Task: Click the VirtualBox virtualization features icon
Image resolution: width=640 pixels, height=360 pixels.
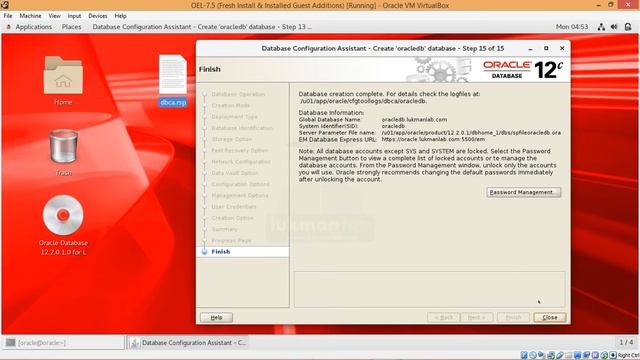Action: coord(595,355)
